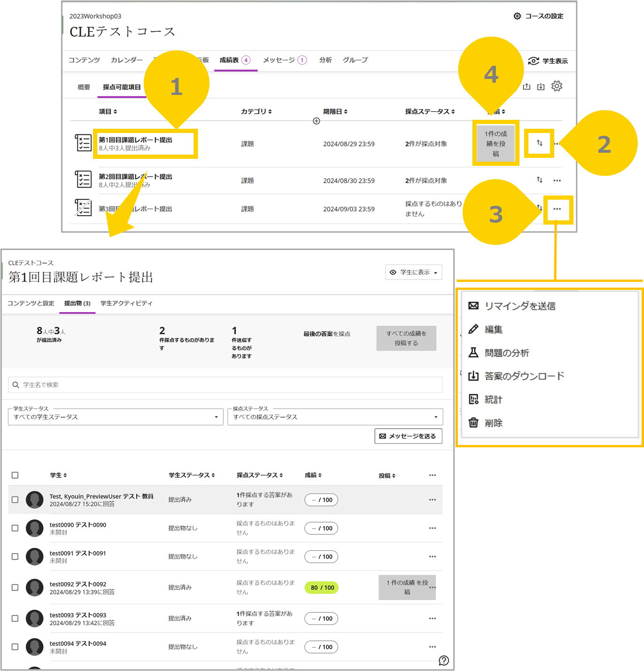Check the checkbox for test0090 テスト0090

pyautogui.click(x=15, y=528)
